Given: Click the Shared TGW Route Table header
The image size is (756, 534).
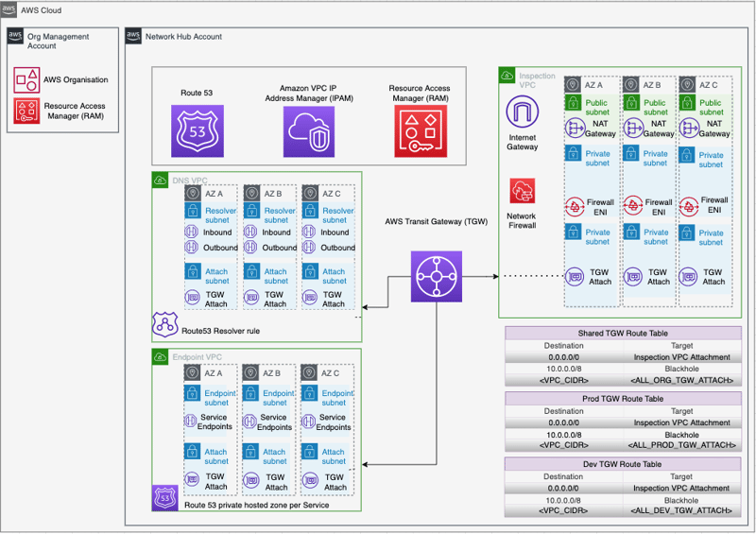Looking at the screenshot, I should click(623, 334).
